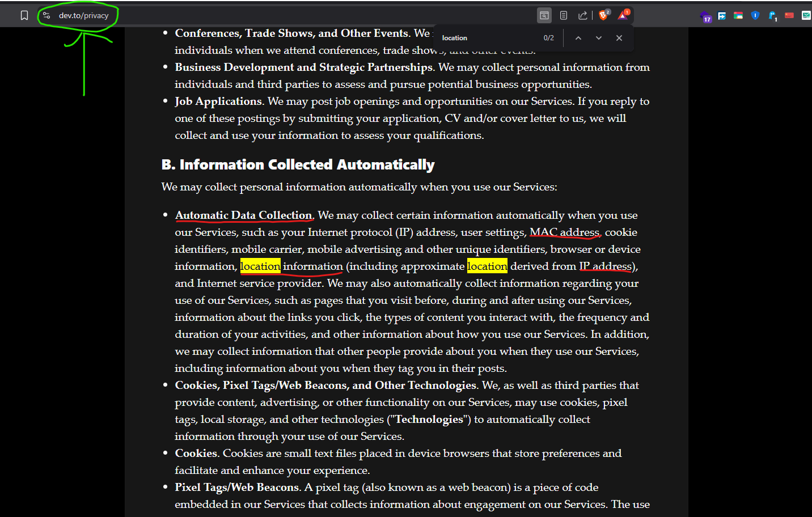Click the underlined 'MAC address' text
The width and height of the screenshot is (812, 517).
(565, 232)
